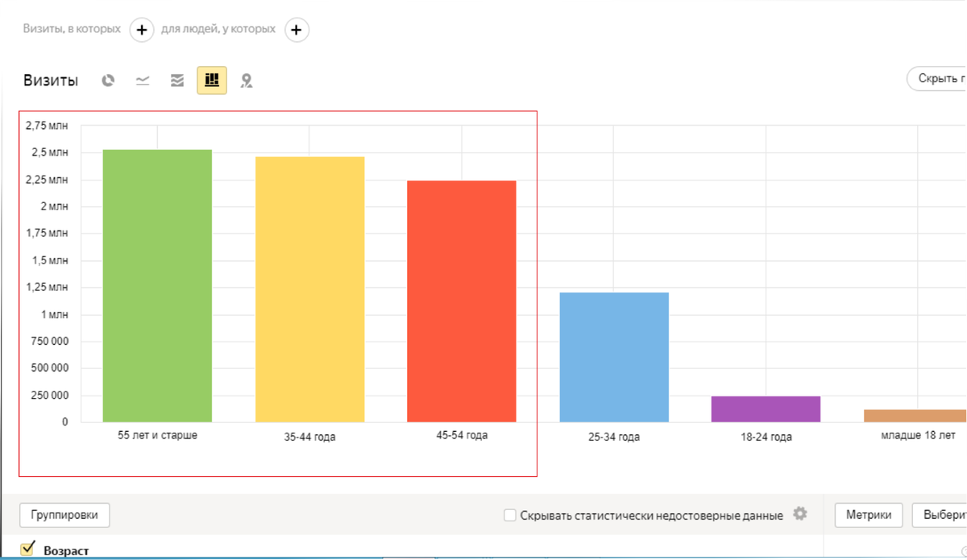
Task: Select the purple 18-24 года bar
Action: point(766,409)
